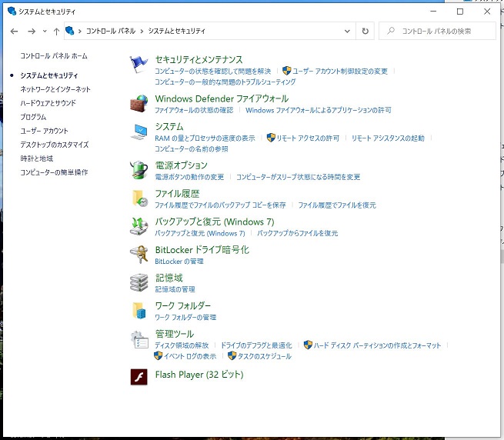Click コンピューターの名前の参照 link

192,149
